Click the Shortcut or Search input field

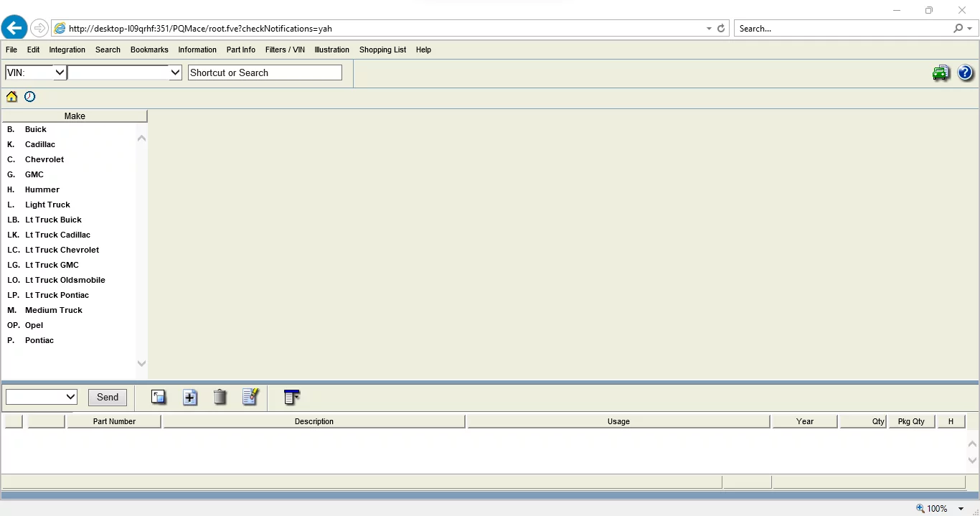click(265, 72)
